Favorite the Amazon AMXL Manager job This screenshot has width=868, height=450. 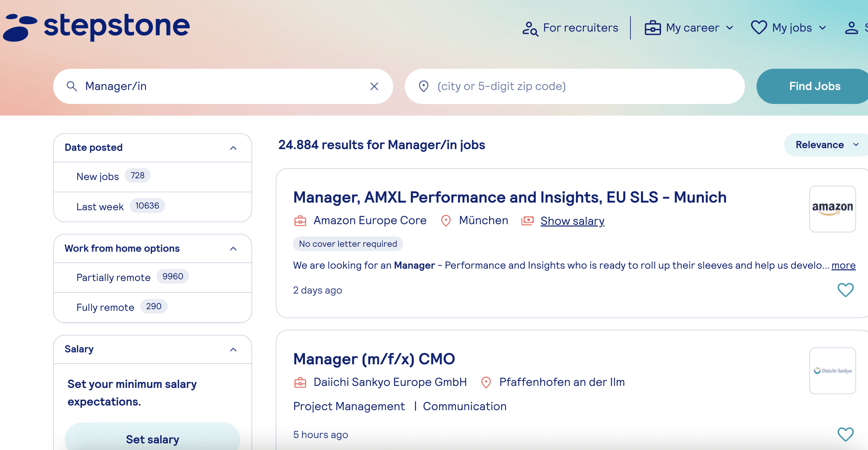coord(845,290)
